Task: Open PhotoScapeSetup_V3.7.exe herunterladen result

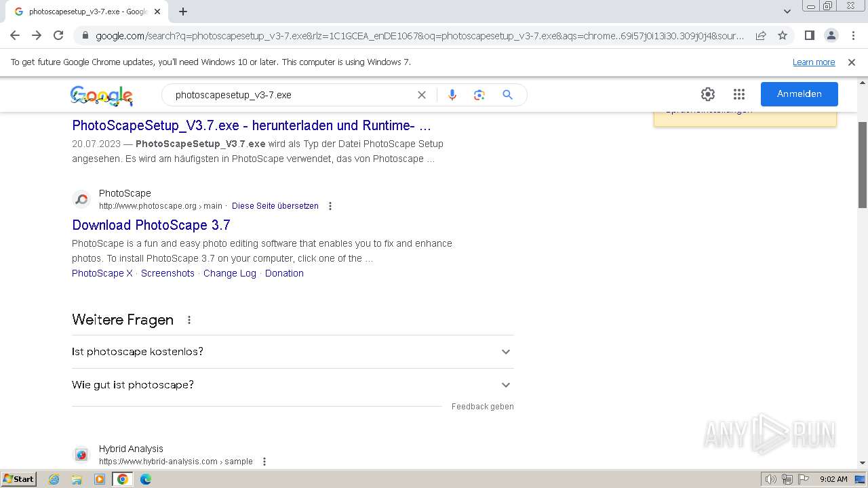Action: click(x=252, y=125)
